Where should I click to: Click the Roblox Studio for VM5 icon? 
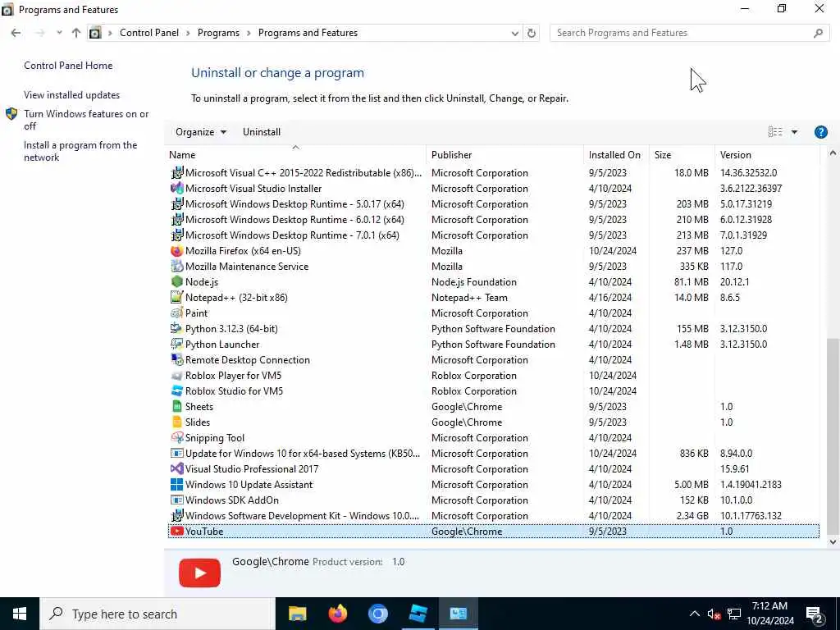[x=176, y=391]
